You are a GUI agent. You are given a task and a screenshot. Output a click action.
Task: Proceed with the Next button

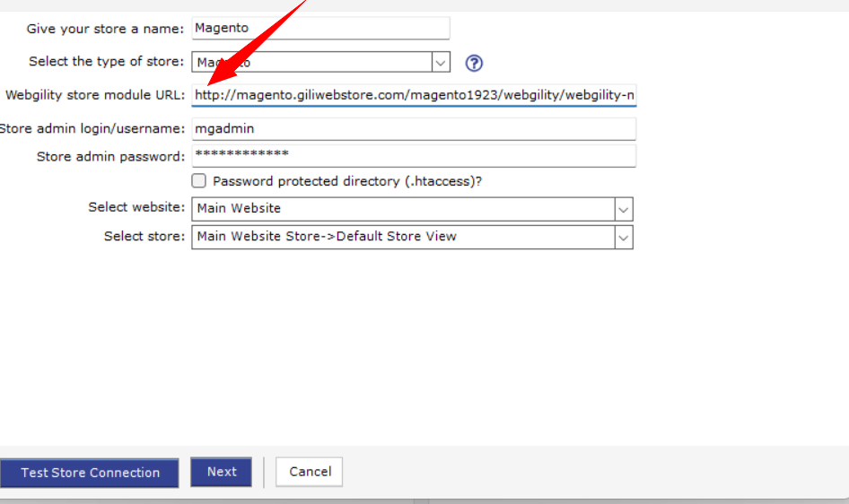(221, 472)
